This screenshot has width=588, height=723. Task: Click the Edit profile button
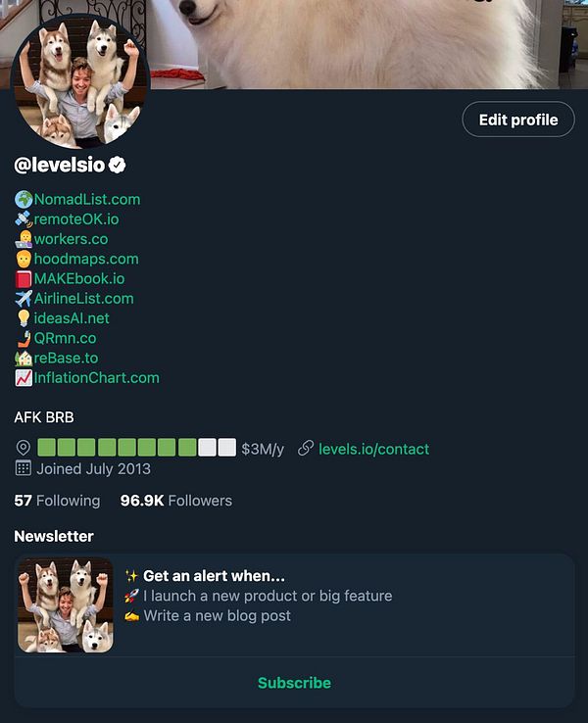tap(518, 120)
